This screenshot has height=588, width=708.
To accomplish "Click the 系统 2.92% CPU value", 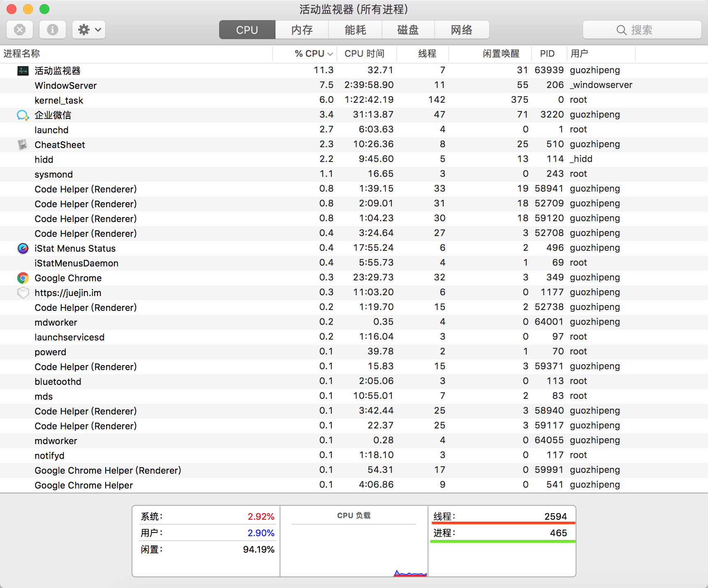I will tap(261, 516).
